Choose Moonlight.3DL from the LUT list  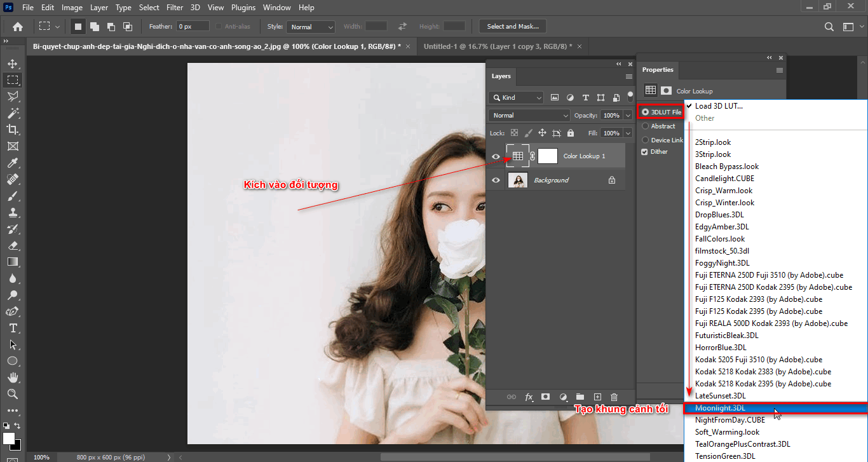[720, 408]
